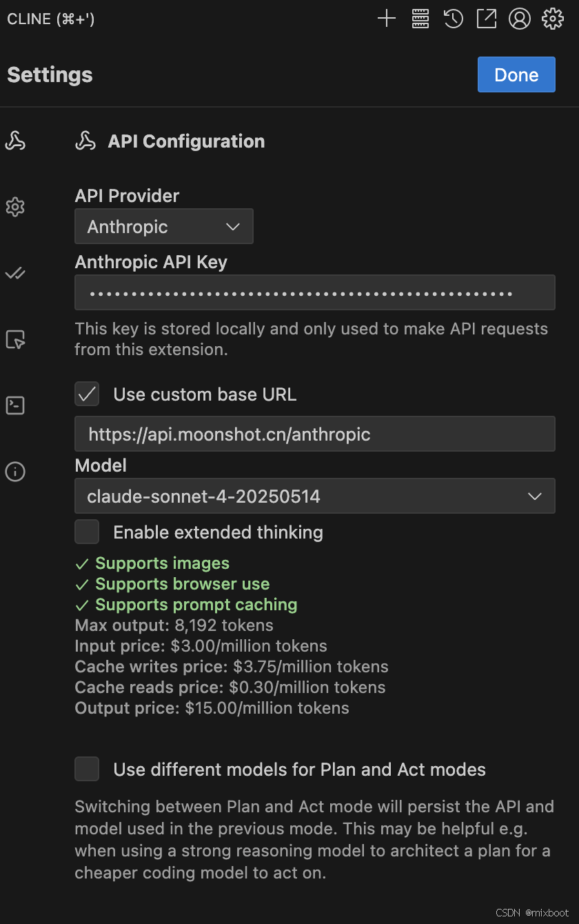Viewport: 579px width, 924px height.
Task: Open General settings gear sidebar tab
Action: coord(15,207)
